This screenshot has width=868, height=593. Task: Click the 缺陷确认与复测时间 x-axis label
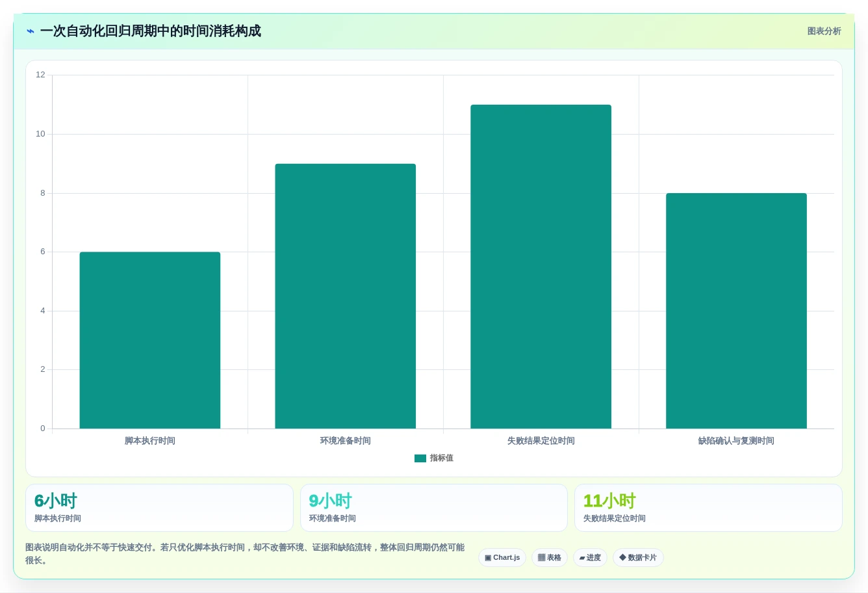click(x=736, y=441)
